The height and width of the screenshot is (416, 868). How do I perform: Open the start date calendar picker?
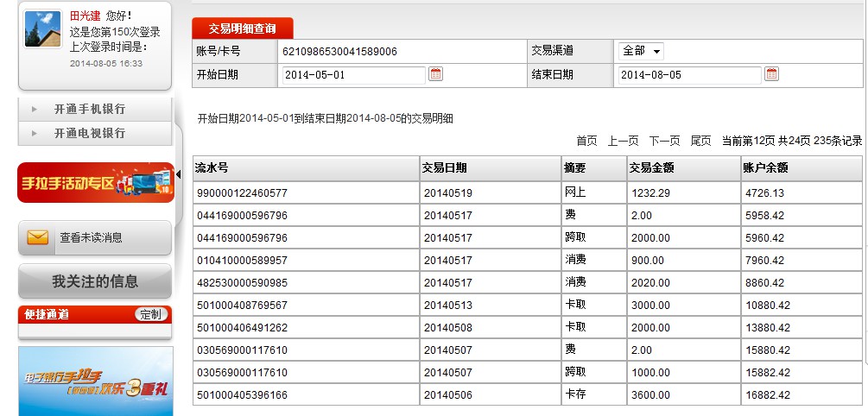coord(436,74)
